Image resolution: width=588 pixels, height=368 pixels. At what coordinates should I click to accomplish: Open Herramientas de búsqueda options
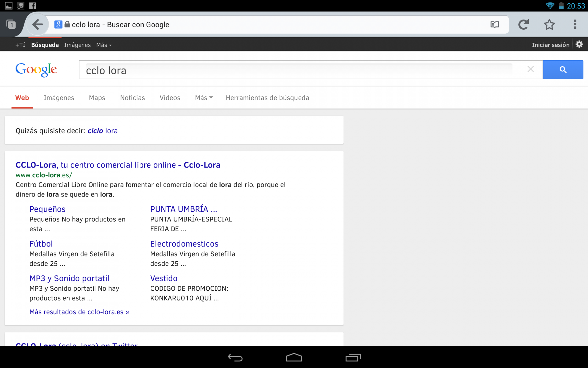(267, 98)
